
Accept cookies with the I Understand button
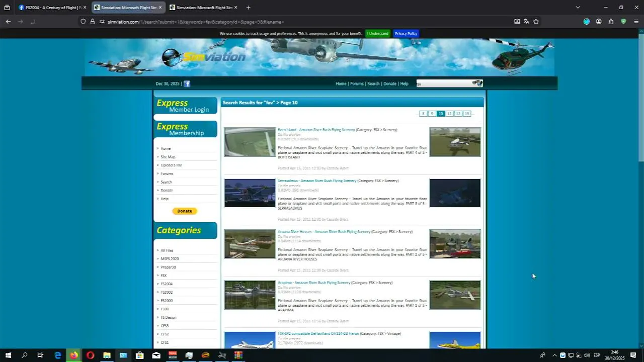click(x=377, y=34)
